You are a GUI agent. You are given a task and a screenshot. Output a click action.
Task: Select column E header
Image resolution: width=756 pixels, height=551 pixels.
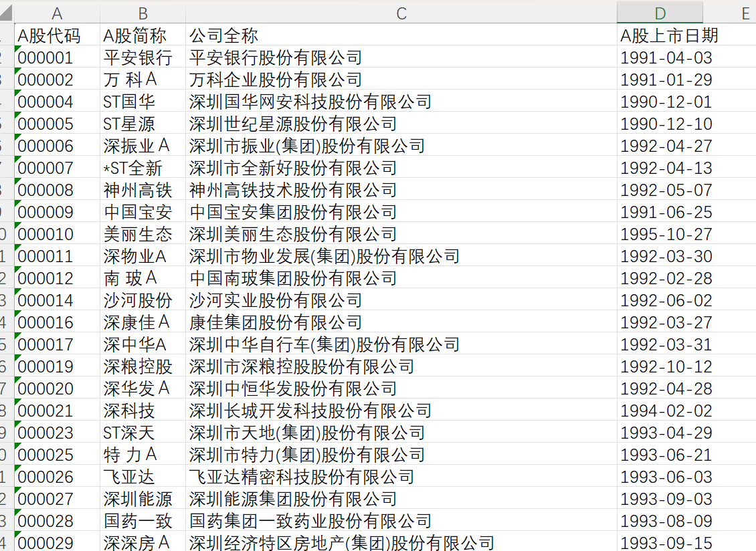pyautogui.click(x=745, y=13)
